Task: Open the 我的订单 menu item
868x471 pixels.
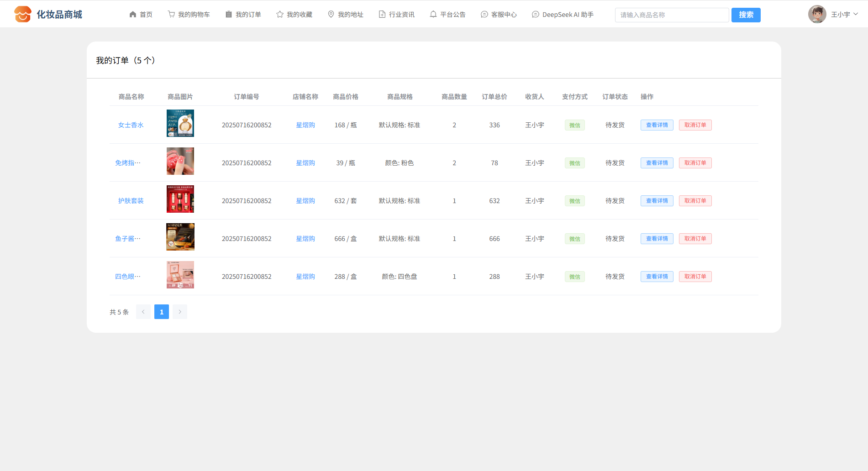Action: (x=243, y=15)
